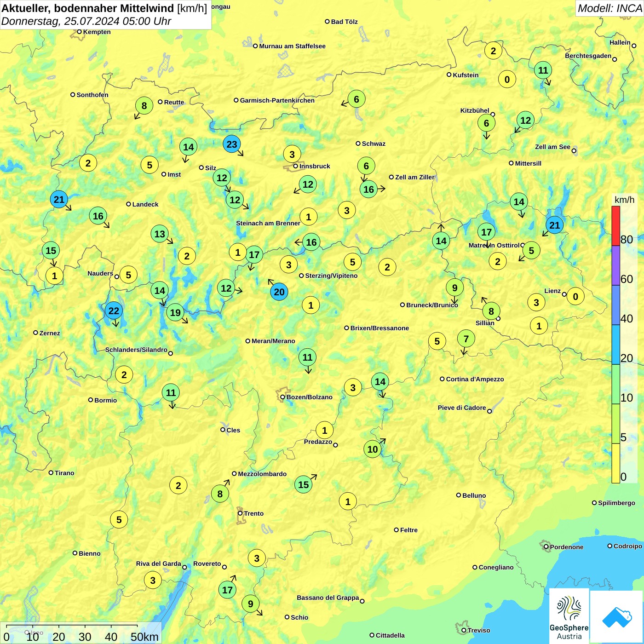Click the Cortina d'Ampezzo label
This screenshot has width=644, height=644.
click(475, 379)
